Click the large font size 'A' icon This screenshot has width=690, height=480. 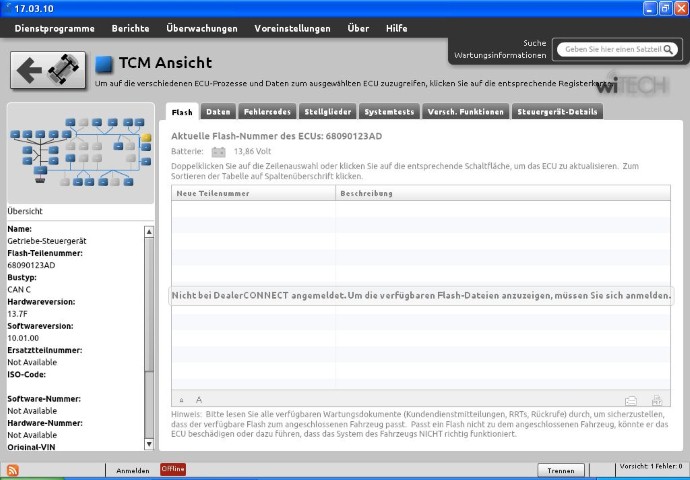tap(198, 399)
